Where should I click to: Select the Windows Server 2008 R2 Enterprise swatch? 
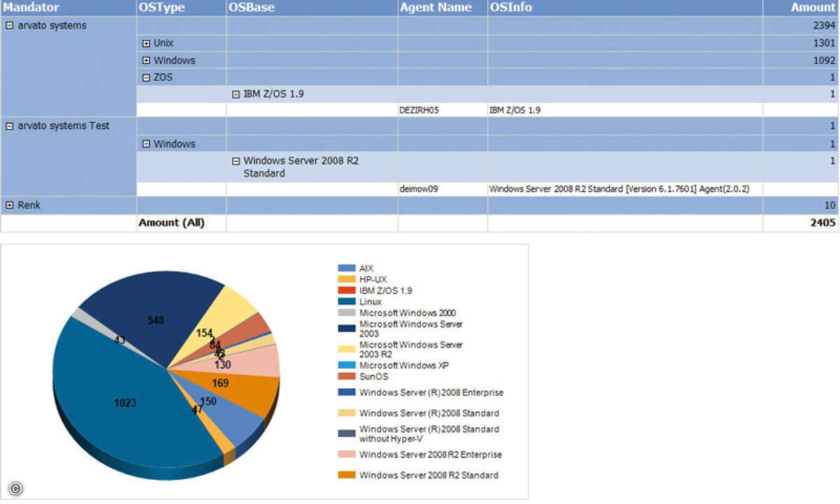[x=346, y=454]
